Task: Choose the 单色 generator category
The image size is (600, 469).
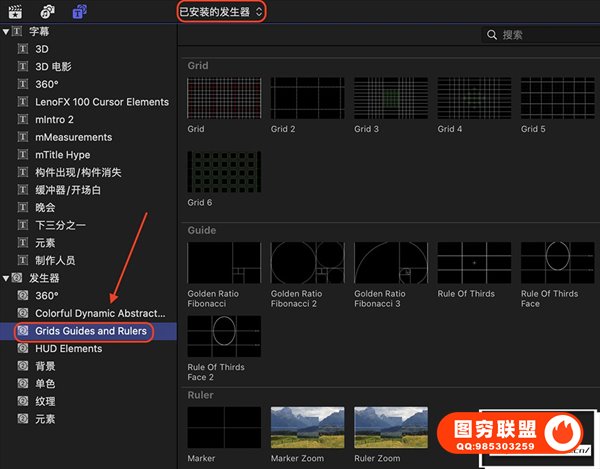Action: click(45, 384)
